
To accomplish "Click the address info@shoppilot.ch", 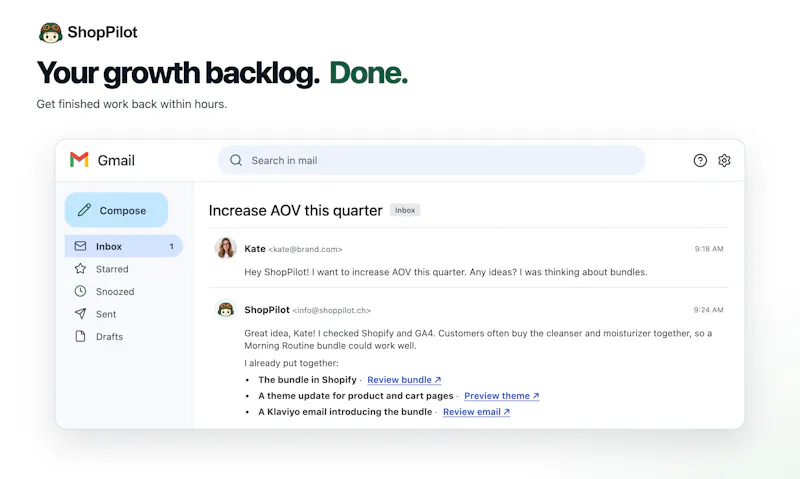I will click(332, 310).
